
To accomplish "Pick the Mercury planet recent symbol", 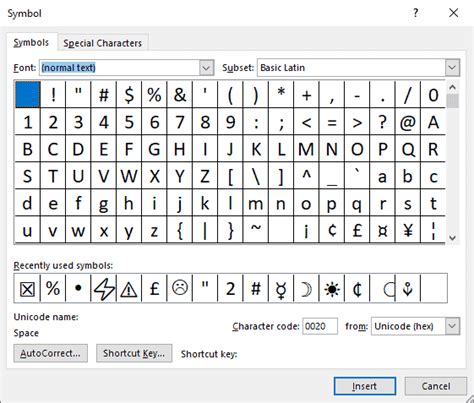I will coord(281,288).
